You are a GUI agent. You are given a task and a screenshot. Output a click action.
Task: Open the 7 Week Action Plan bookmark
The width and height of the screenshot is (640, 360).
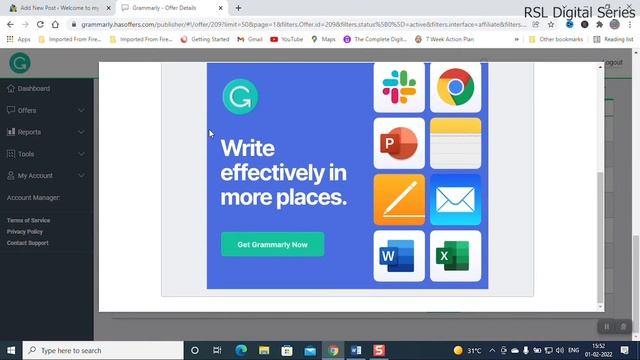[x=444, y=39]
